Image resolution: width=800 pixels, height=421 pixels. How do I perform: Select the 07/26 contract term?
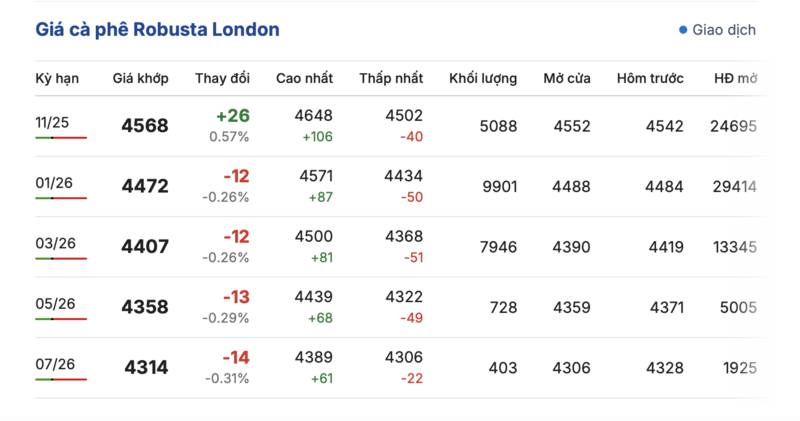coord(55,364)
